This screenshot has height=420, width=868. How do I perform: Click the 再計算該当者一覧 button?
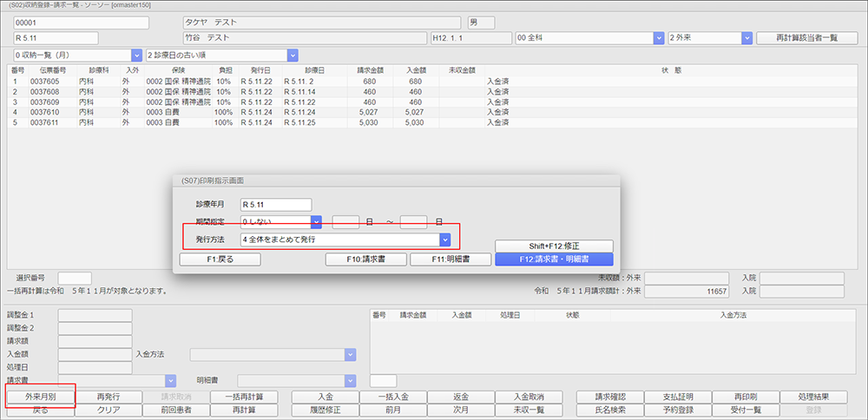point(808,38)
